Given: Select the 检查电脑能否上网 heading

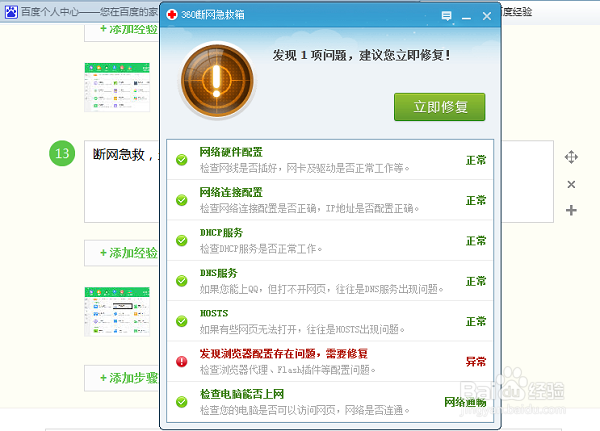Looking at the screenshot, I should (241, 394).
